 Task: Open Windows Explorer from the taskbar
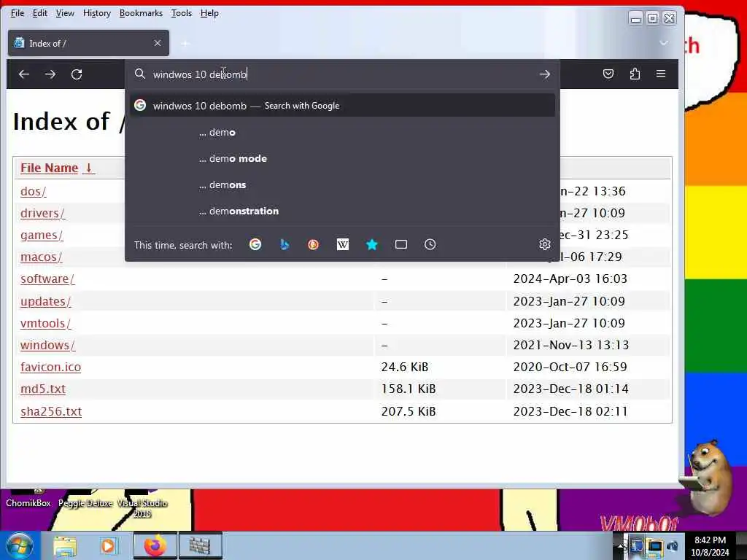tap(65, 545)
